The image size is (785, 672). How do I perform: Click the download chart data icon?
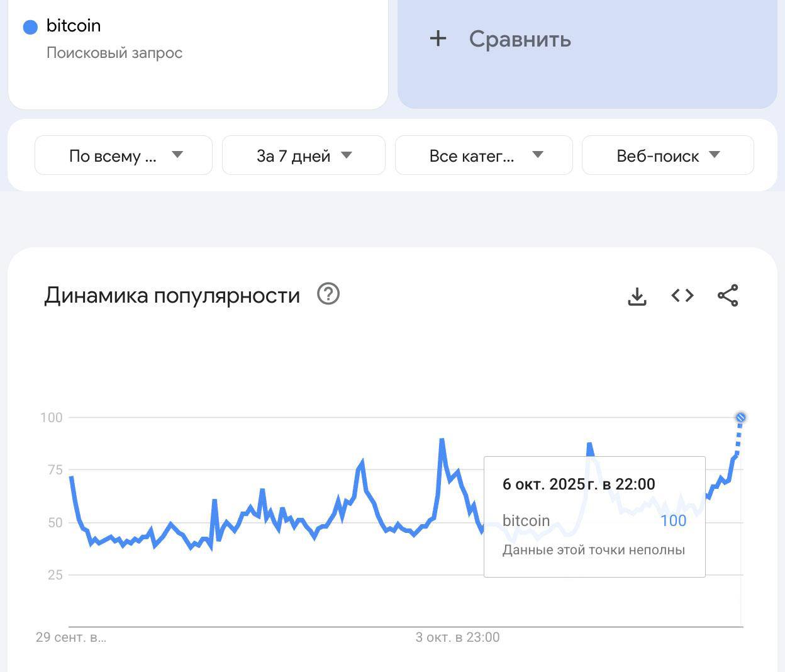[x=637, y=296]
